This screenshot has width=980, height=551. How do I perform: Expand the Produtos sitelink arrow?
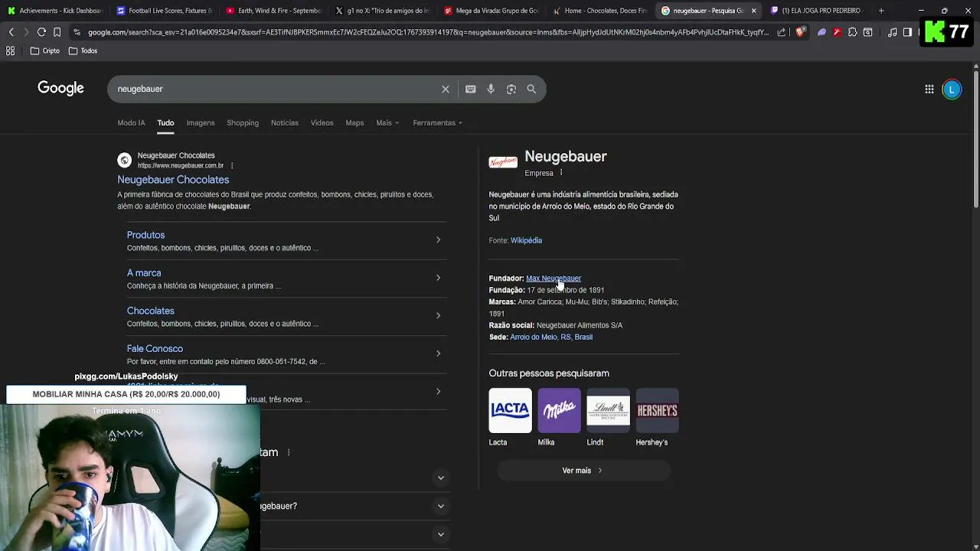point(438,240)
